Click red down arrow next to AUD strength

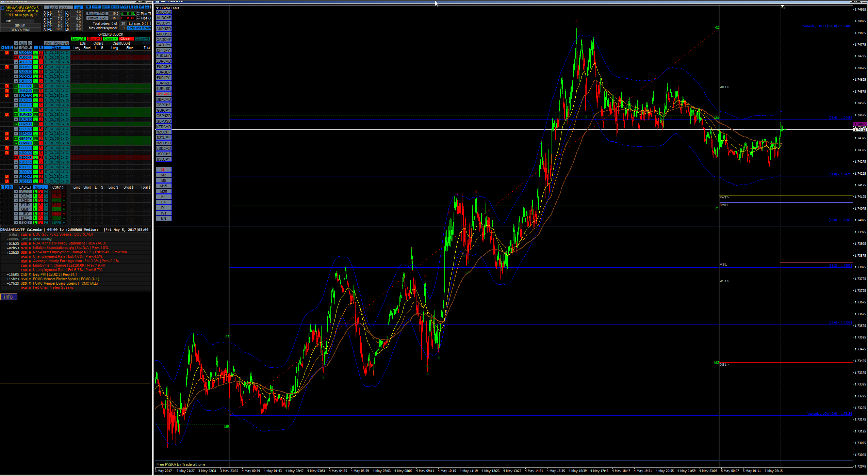(x=64, y=191)
